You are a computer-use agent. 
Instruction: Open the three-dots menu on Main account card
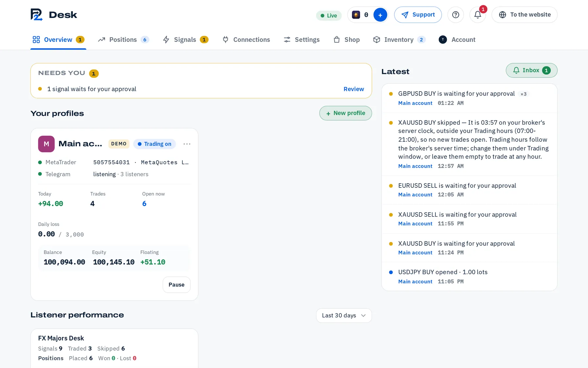(x=187, y=144)
